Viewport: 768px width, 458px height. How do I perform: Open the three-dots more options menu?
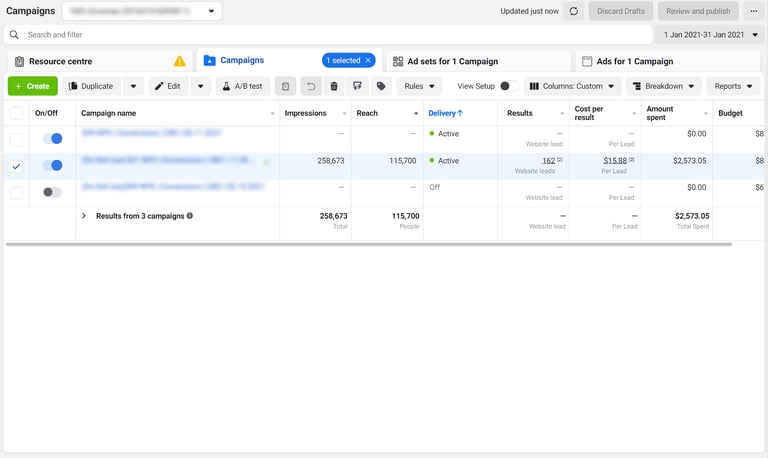[x=753, y=11]
